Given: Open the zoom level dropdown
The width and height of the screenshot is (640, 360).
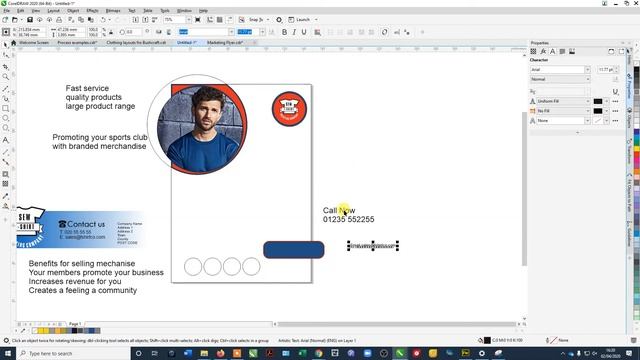Looking at the screenshot, I should tap(188, 20).
